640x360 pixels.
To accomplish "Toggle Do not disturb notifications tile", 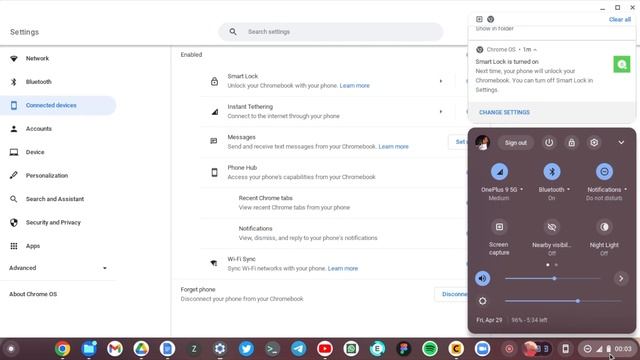I will 604,172.
